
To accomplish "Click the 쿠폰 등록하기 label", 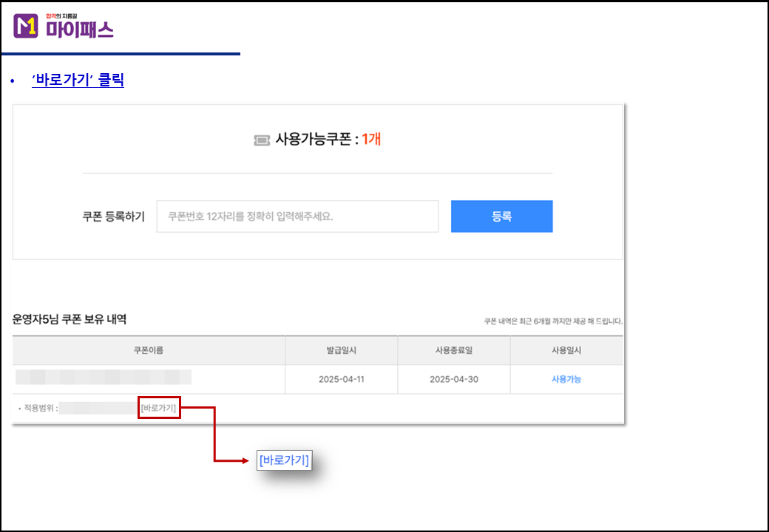I will (x=114, y=216).
